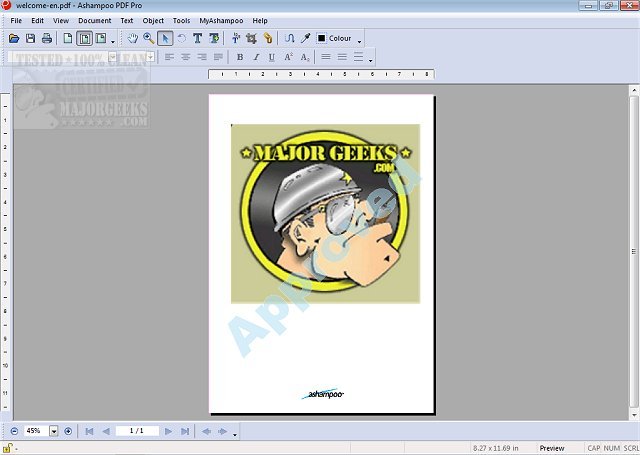Click the vertical scrollbar down arrow
640x455 pixels.
[634, 415]
